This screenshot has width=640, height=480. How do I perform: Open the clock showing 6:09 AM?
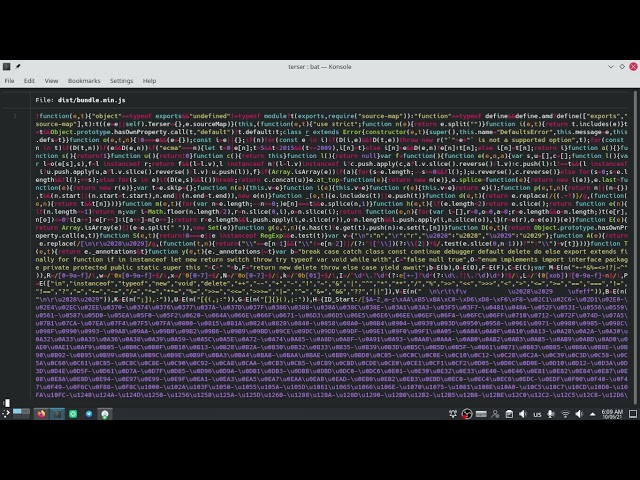[612, 414]
